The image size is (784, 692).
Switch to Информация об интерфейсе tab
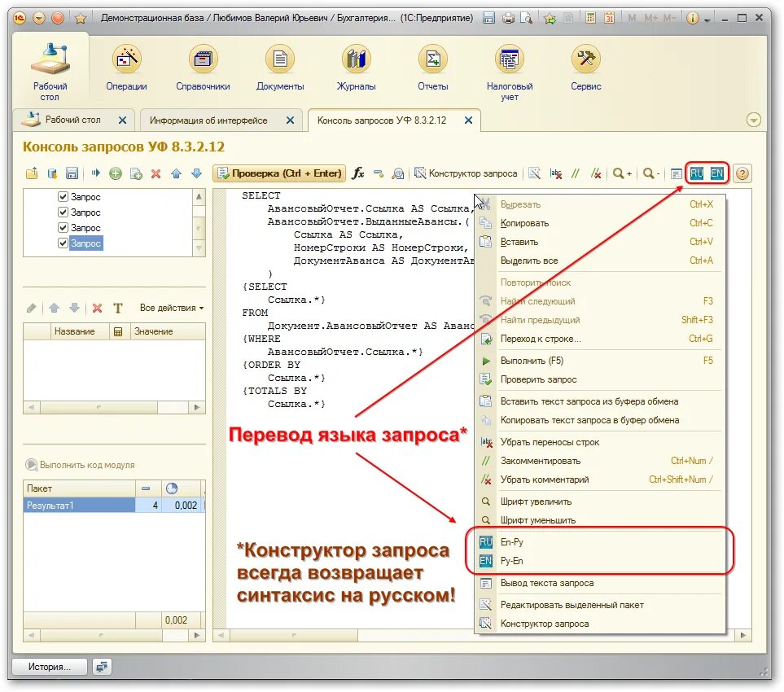(x=208, y=120)
